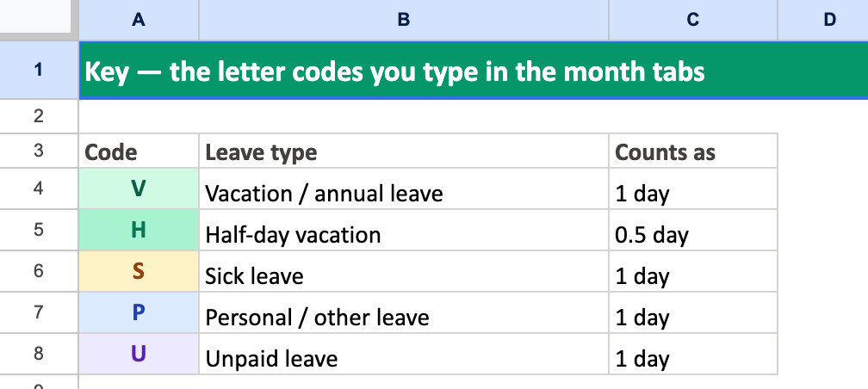Select row 8 header
The image size is (868, 389).
39,354
